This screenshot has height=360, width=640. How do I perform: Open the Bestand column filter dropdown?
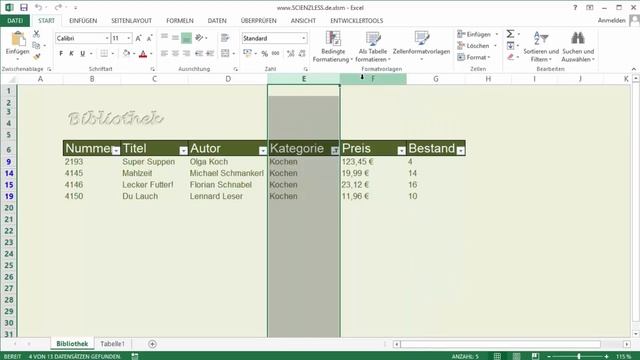[x=461, y=151]
